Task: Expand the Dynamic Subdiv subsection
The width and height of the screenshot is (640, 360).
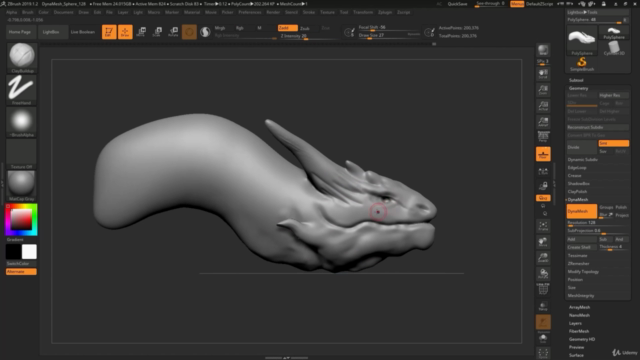Action: click(582, 160)
